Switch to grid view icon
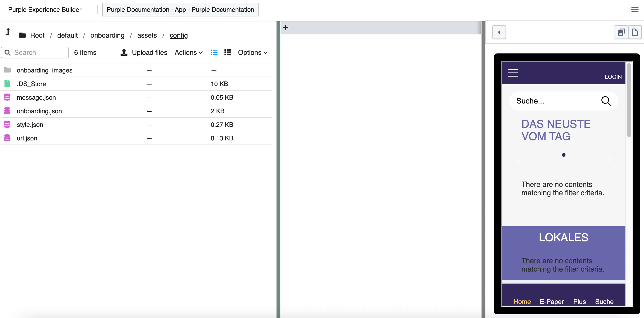The image size is (644, 318). tap(227, 52)
